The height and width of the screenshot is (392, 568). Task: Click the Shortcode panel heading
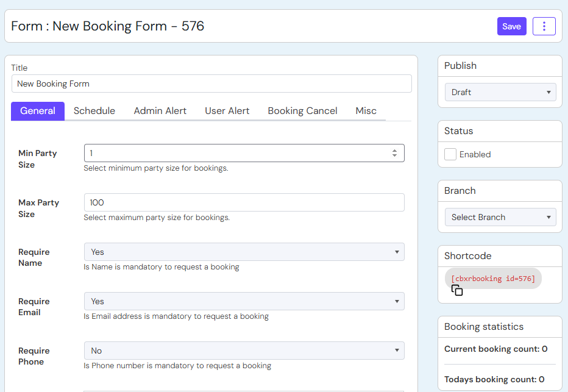(467, 256)
